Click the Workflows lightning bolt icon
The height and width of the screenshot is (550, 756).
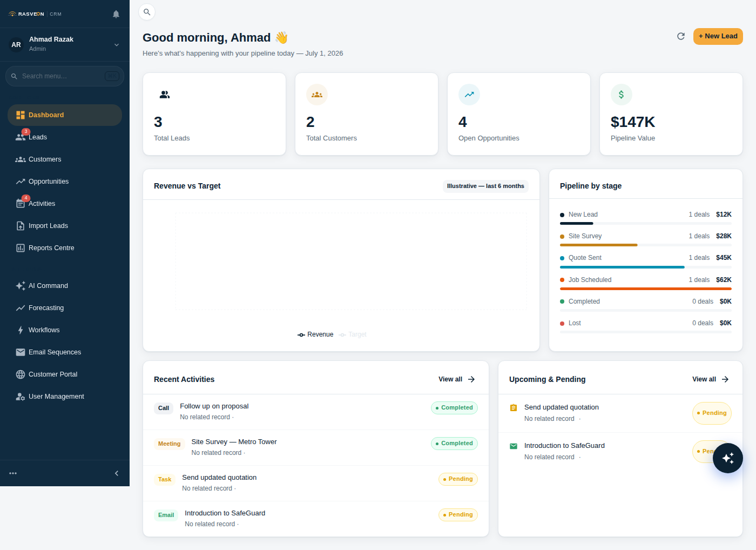click(21, 330)
